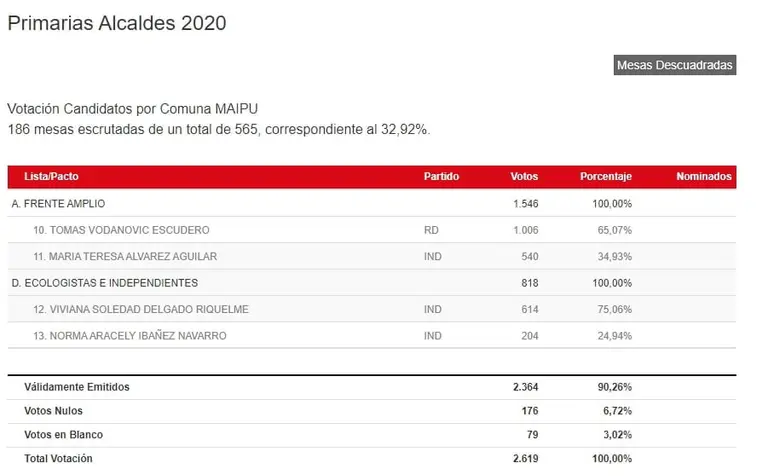Click the Porcentaje column header
The image size is (768, 476).
[605, 176]
